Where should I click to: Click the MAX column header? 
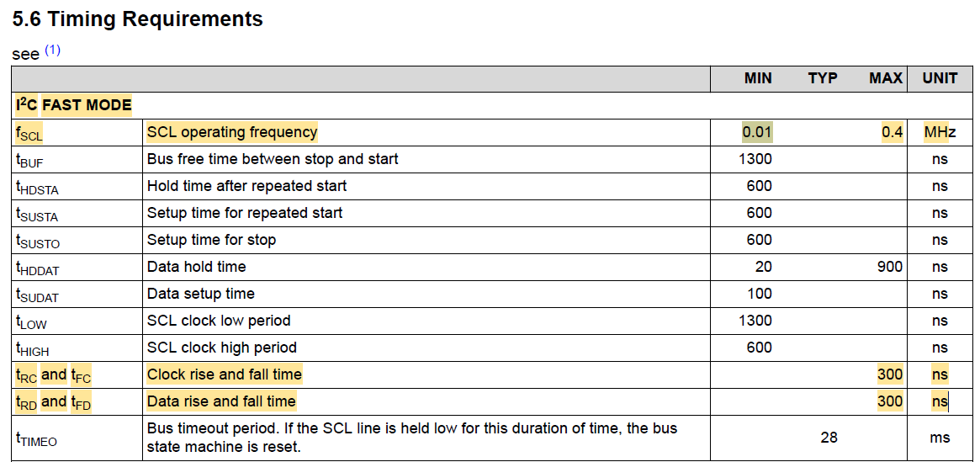[886, 78]
